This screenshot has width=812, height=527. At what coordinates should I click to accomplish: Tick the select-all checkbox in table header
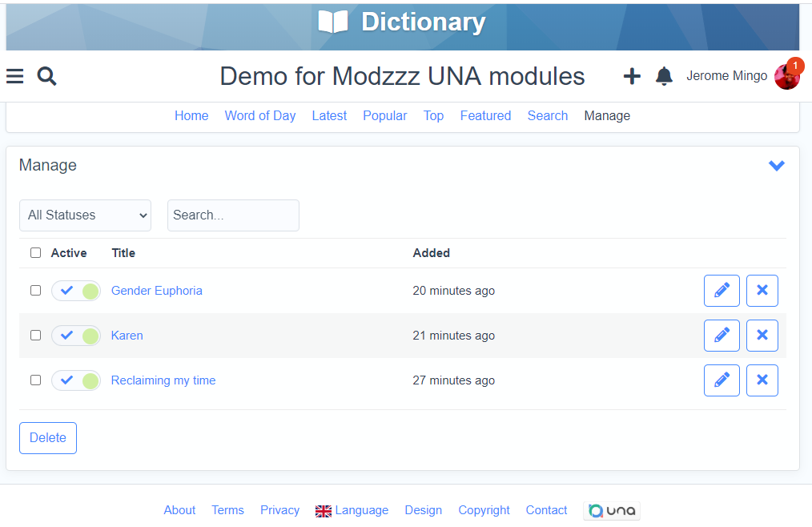click(x=35, y=253)
